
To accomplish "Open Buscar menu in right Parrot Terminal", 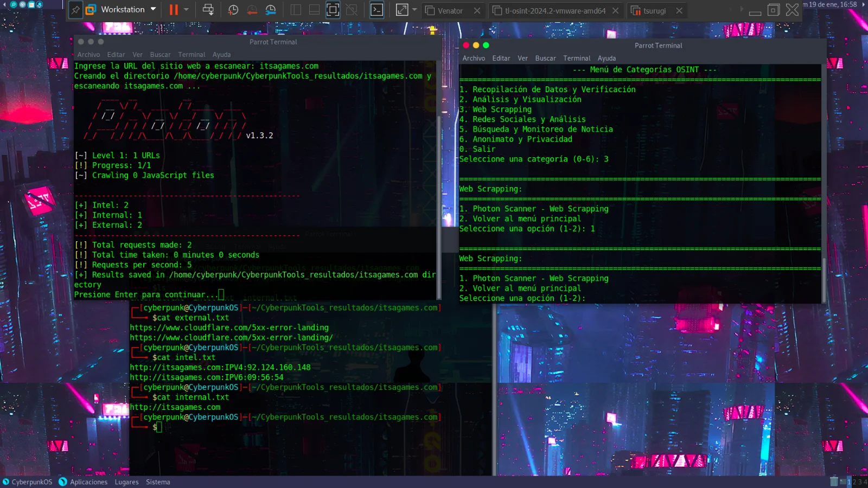I will click(x=545, y=58).
